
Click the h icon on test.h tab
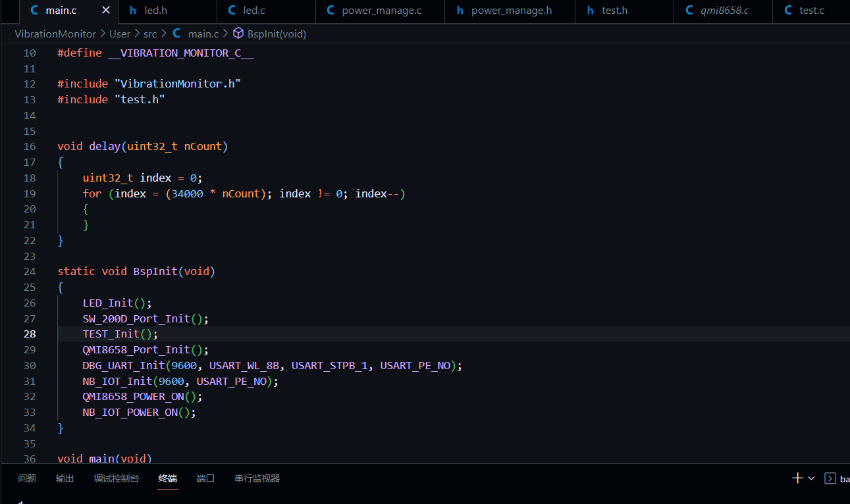click(591, 11)
